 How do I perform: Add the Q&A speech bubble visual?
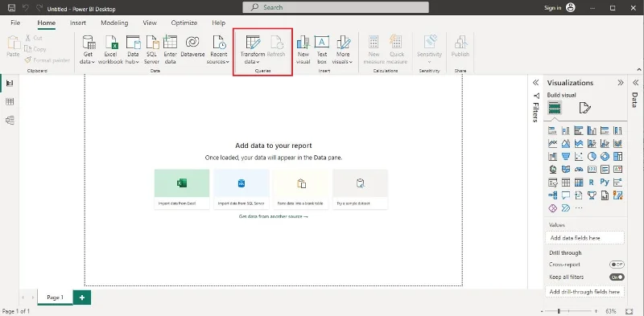tap(566, 195)
